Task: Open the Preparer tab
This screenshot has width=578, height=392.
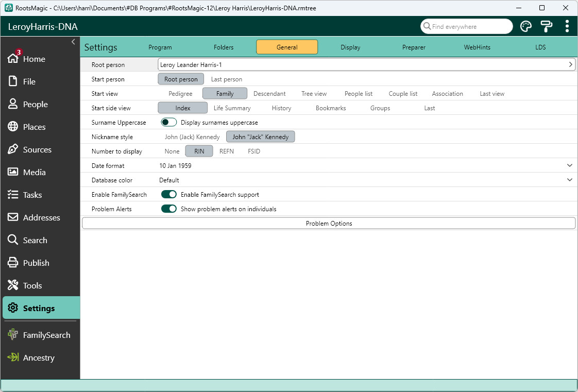Action: [x=414, y=47]
